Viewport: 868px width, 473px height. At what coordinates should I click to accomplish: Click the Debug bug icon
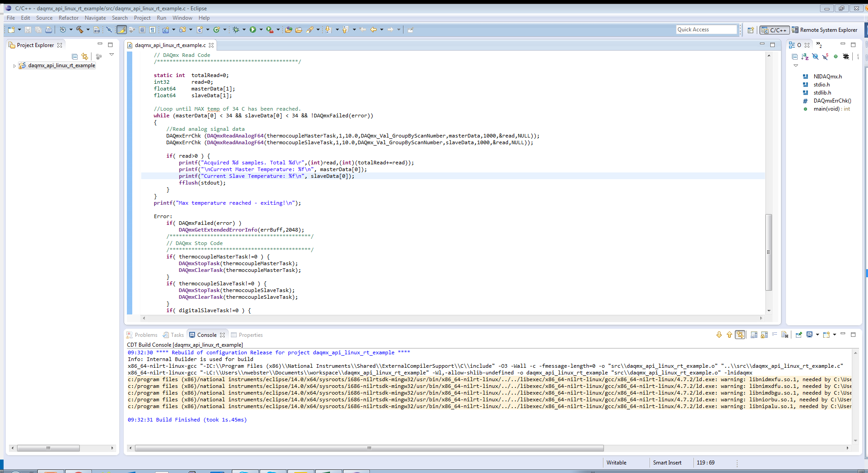pyautogui.click(x=236, y=30)
